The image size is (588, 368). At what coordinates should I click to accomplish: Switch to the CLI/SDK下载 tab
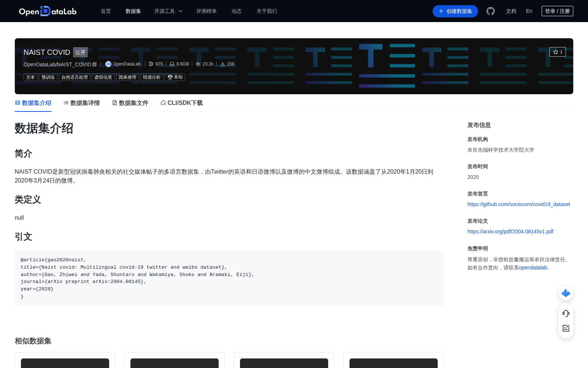coord(182,103)
